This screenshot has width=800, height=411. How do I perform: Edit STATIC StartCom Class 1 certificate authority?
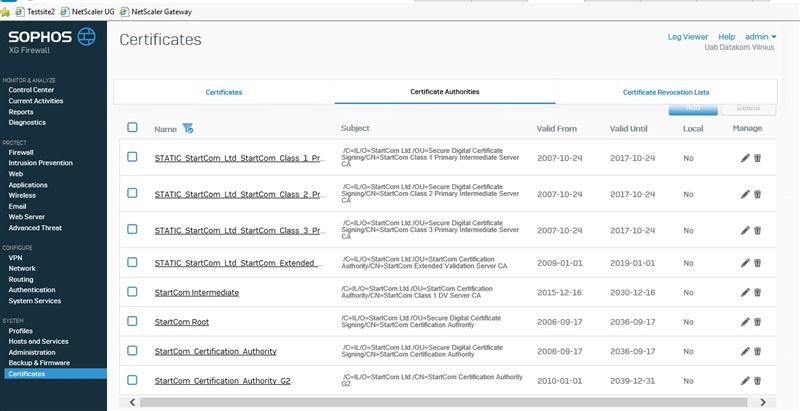click(x=745, y=158)
